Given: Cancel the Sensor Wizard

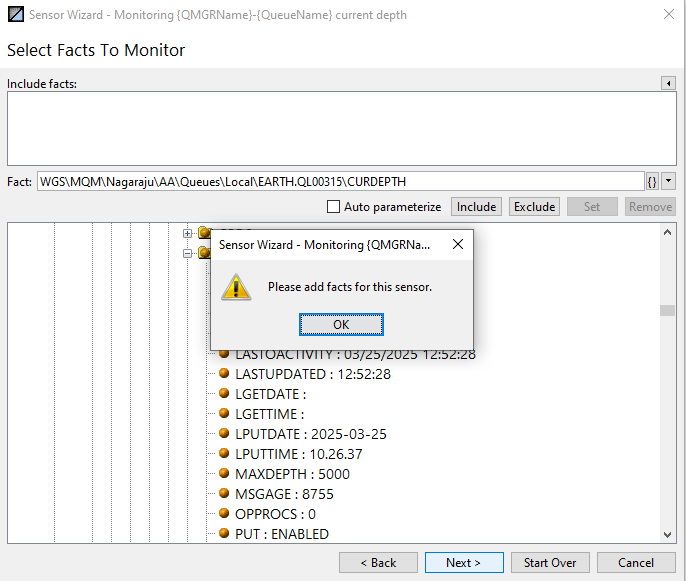Looking at the screenshot, I should pos(636,563).
